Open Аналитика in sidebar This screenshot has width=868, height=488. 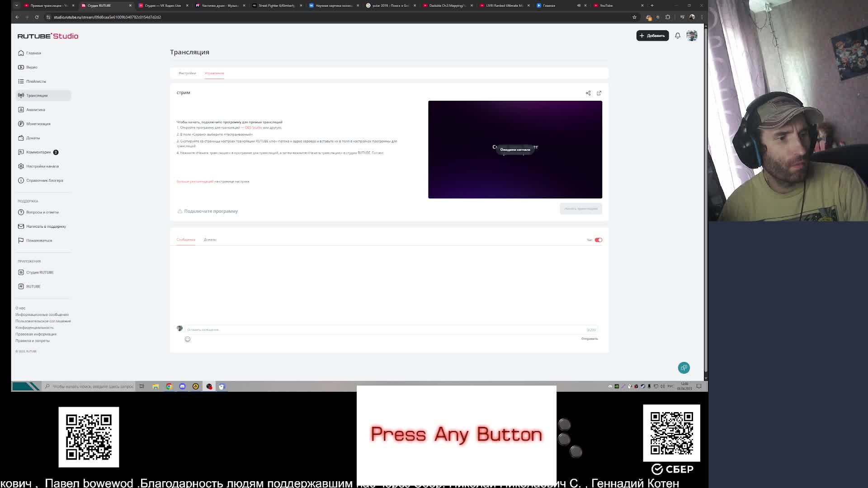(x=35, y=110)
